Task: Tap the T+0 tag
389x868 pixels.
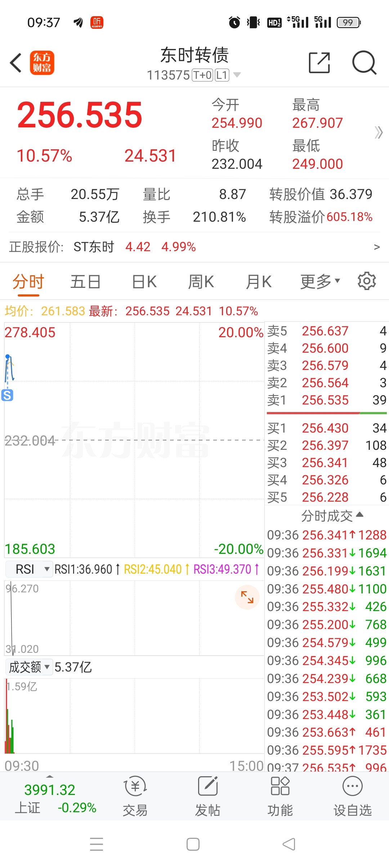Action: coord(202,75)
